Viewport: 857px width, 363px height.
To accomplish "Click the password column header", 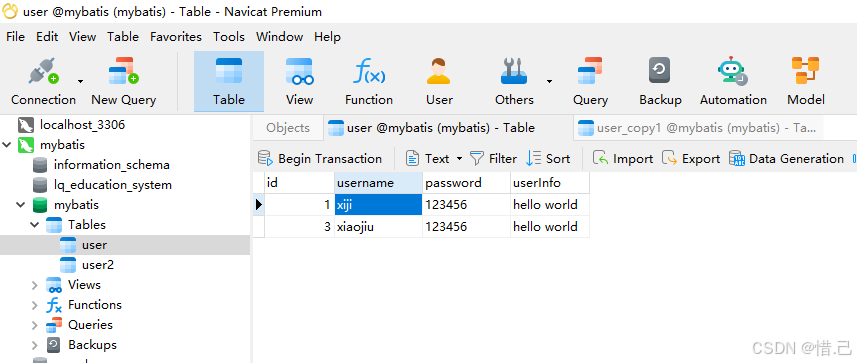I will [466, 183].
